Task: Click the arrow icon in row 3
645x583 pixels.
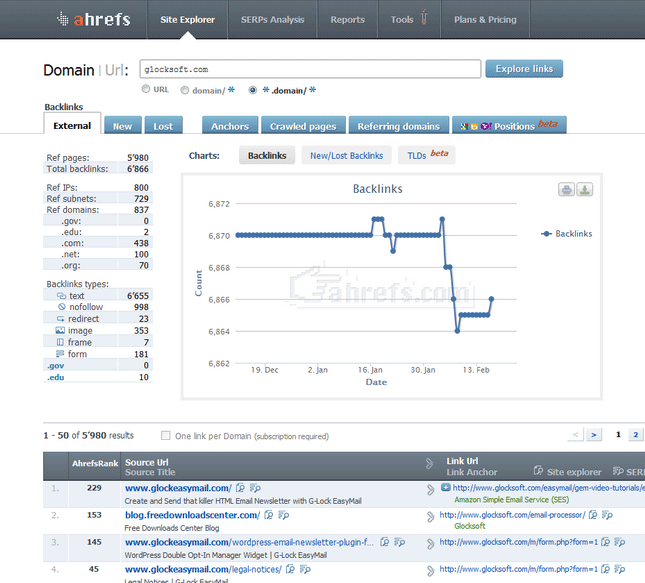Action: (x=430, y=544)
